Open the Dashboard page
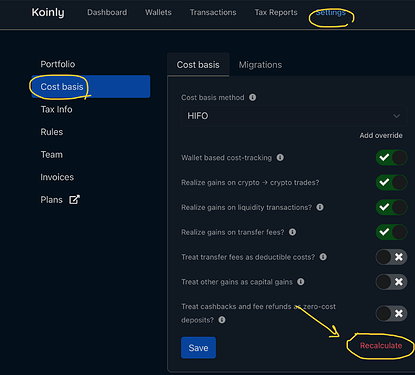Screen dimensions: 415x375 coord(107,12)
